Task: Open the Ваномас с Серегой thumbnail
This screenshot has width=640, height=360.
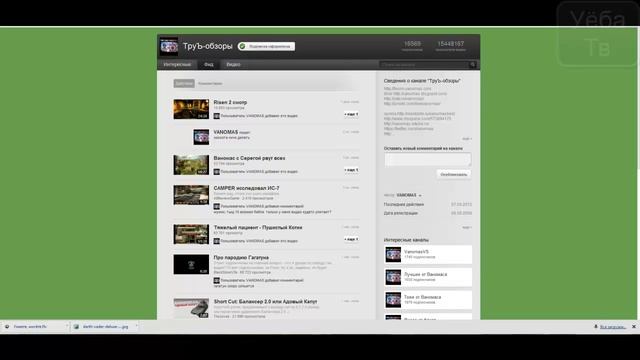Action: 191,165
